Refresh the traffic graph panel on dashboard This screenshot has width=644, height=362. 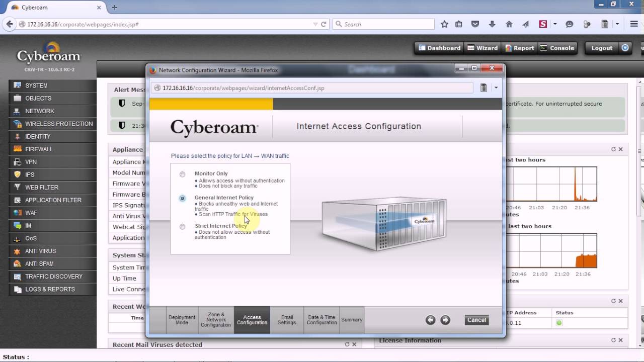(x=613, y=149)
